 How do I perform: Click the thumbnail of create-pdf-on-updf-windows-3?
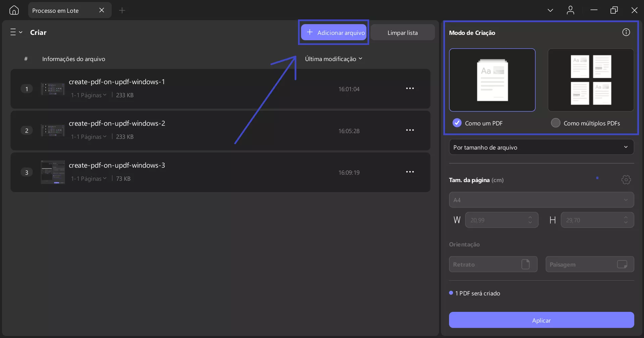52,172
